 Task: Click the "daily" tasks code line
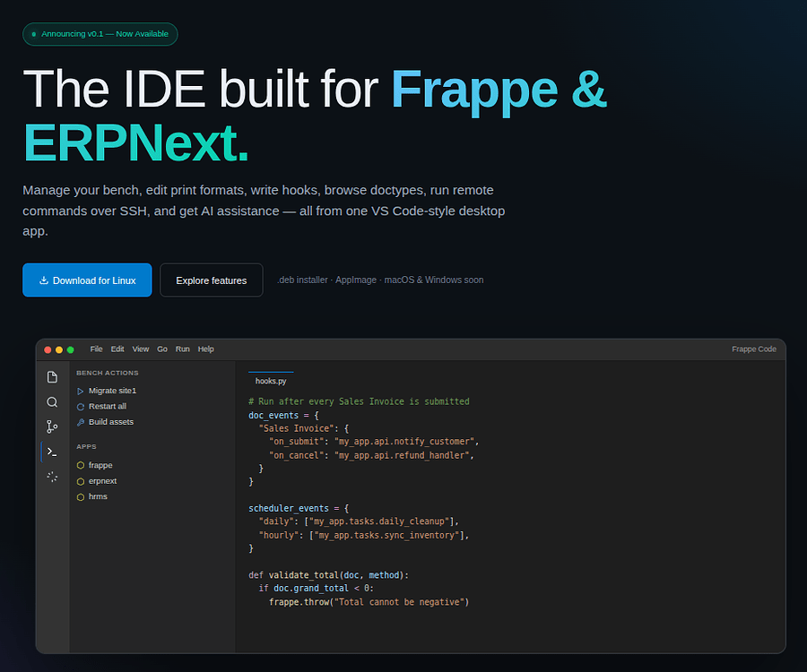pyautogui.click(x=359, y=521)
